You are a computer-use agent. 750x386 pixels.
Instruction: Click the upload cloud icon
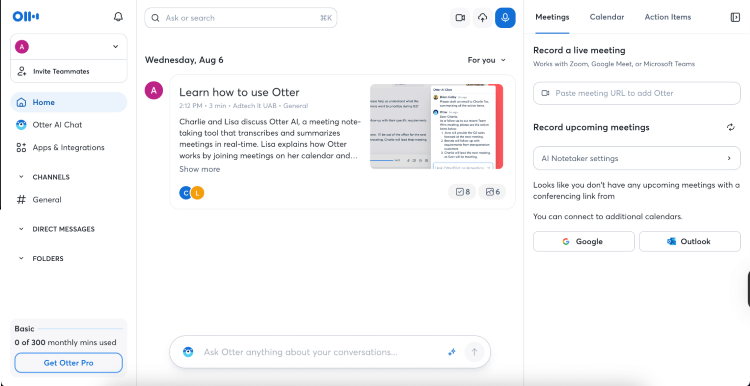point(483,18)
